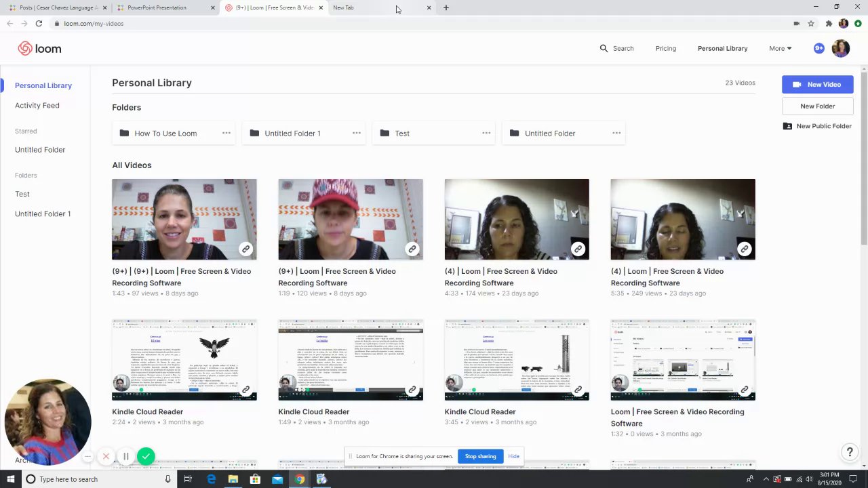Open Windows Start menu
The image size is (868, 488).
(x=9, y=479)
